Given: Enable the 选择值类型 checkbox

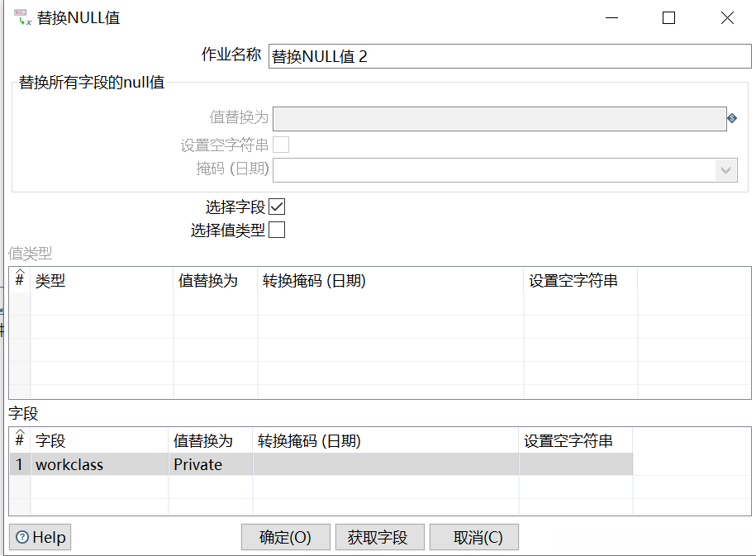Looking at the screenshot, I should [277, 230].
